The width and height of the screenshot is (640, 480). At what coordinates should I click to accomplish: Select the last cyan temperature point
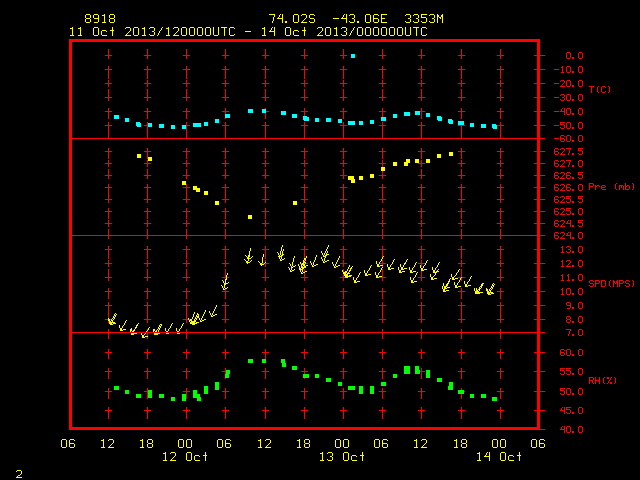pyautogui.click(x=495, y=127)
